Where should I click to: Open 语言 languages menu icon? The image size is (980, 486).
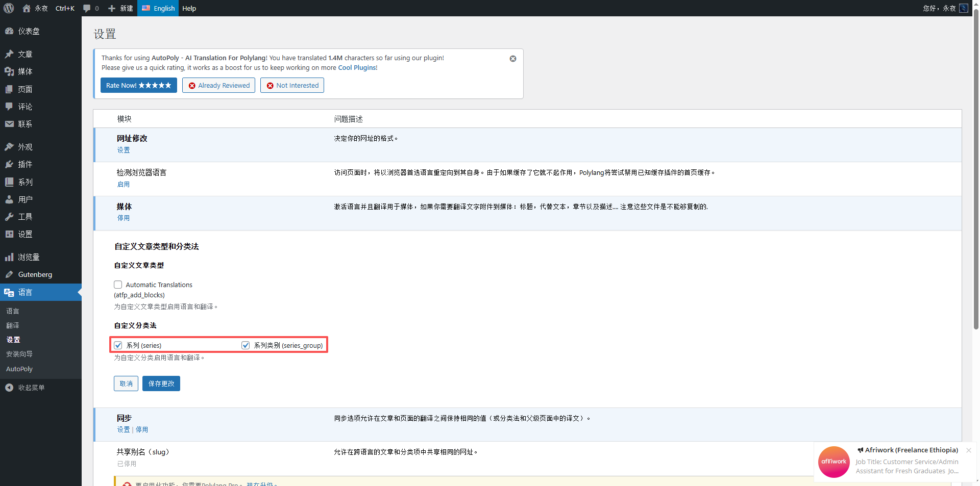tap(9, 292)
